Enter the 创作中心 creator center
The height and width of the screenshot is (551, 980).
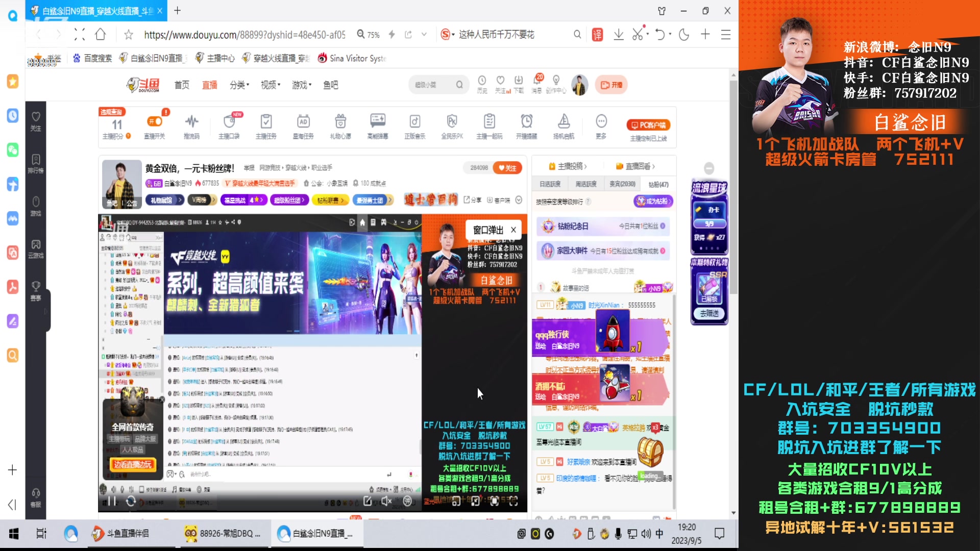(556, 83)
